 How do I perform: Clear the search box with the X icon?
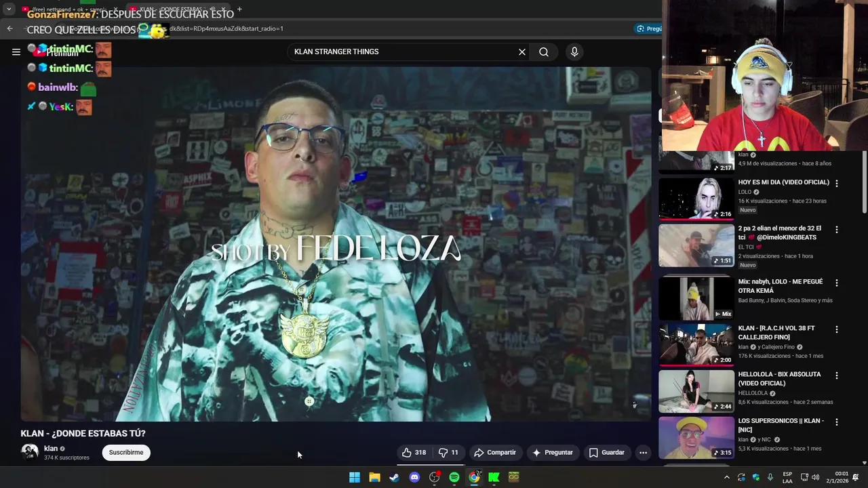click(522, 52)
